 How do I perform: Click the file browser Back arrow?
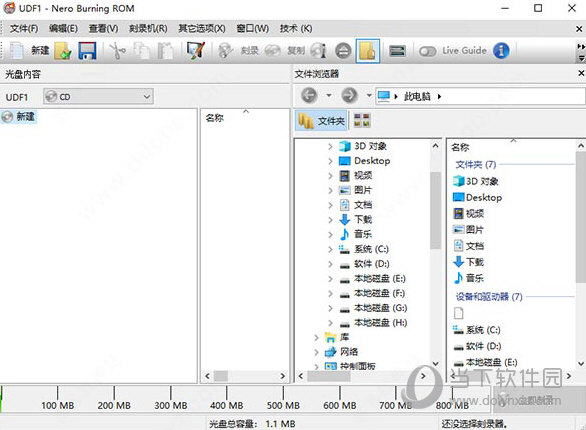[309, 96]
